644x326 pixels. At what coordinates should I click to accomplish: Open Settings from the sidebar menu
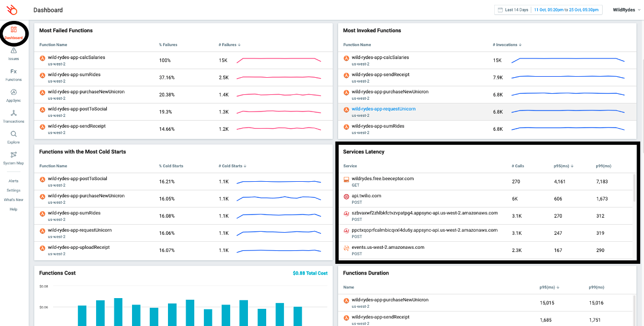tap(13, 190)
